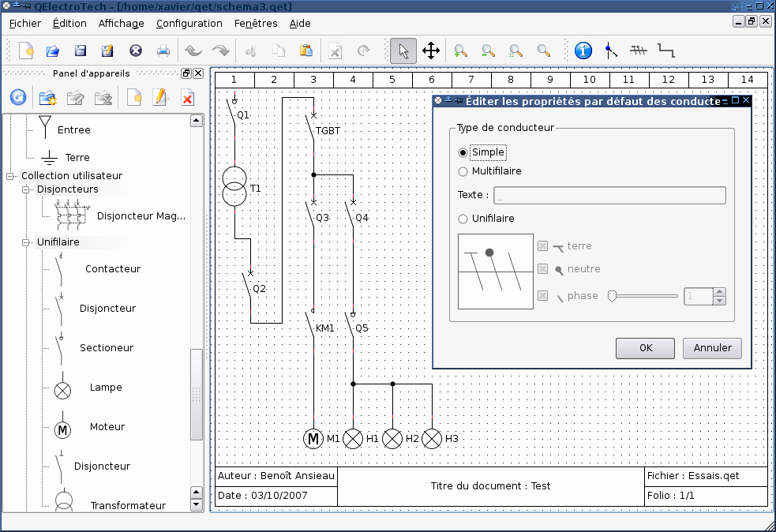Collapse the Collection utilisateur tree node

click(x=10, y=176)
